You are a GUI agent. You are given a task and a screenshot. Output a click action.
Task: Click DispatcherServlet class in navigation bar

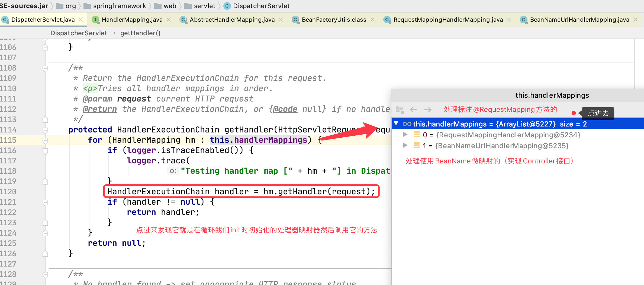pos(257,6)
